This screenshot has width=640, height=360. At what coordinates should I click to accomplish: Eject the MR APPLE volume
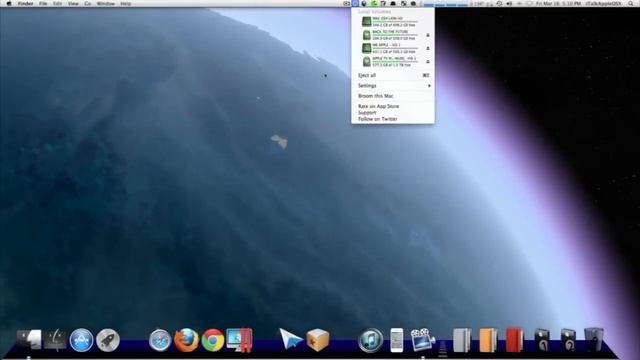click(x=428, y=48)
